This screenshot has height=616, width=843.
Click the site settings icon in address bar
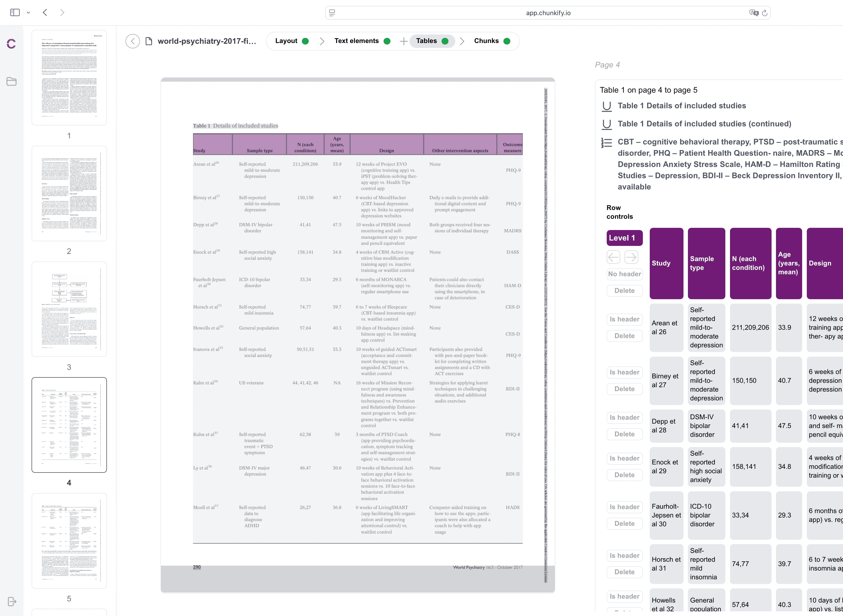point(332,13)
